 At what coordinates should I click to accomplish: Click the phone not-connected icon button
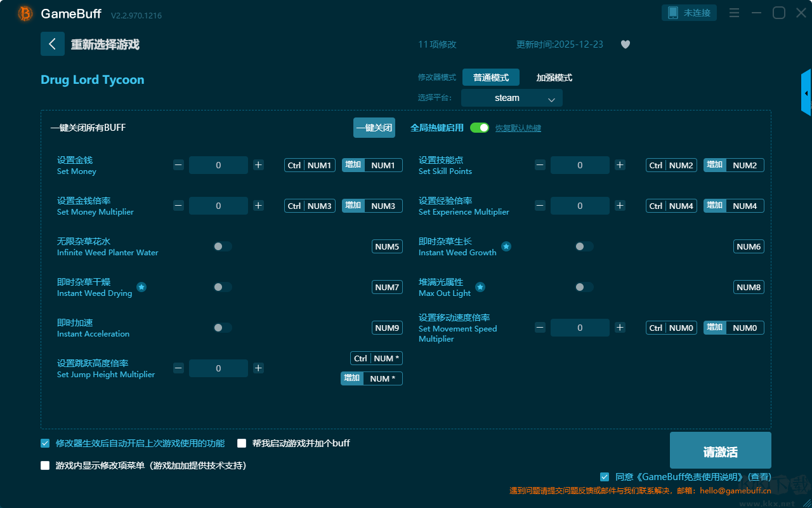690,13
